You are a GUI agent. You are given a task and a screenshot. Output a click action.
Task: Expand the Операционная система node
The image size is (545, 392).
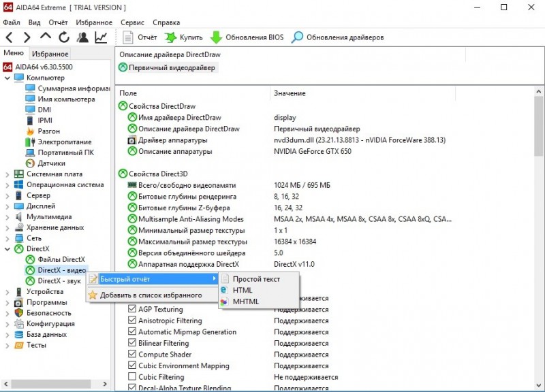pyautogui.click(x=7, y=185)
